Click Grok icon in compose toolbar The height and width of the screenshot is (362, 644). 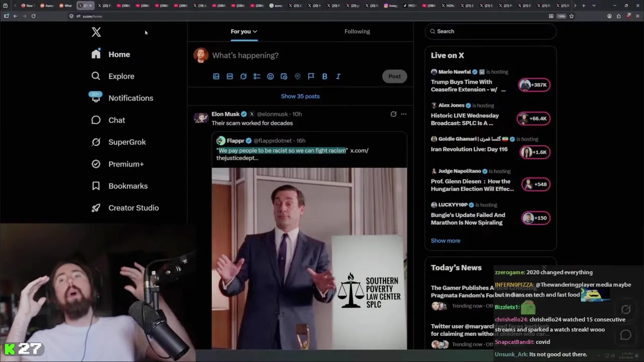pos(243,76)
